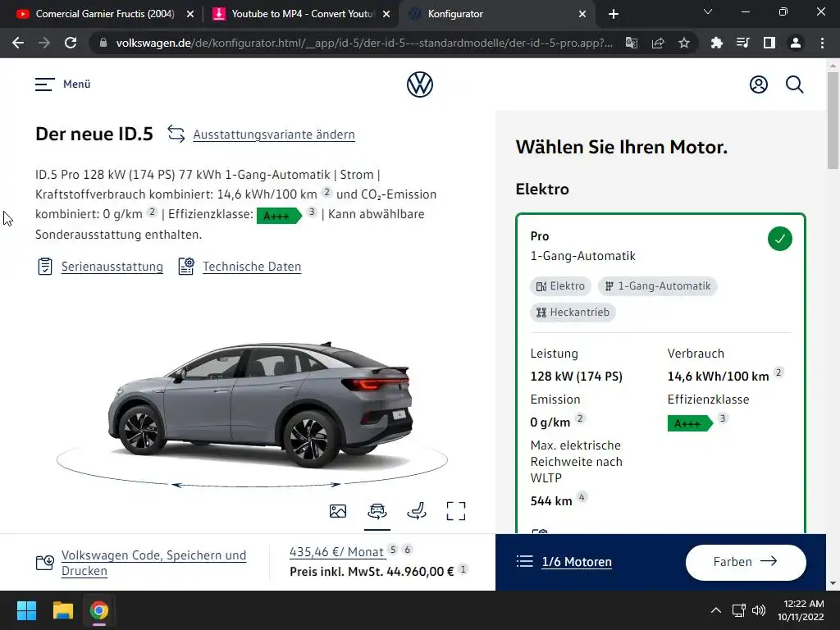Image resolution: width=840 pixels, height=630 pixels.
Task: Click the address bar URL field
Action: (364, 43)
